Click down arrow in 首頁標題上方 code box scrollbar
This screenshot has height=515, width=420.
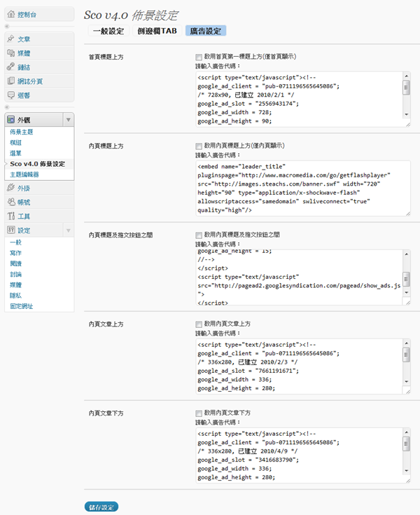click(x=407, y=114)
